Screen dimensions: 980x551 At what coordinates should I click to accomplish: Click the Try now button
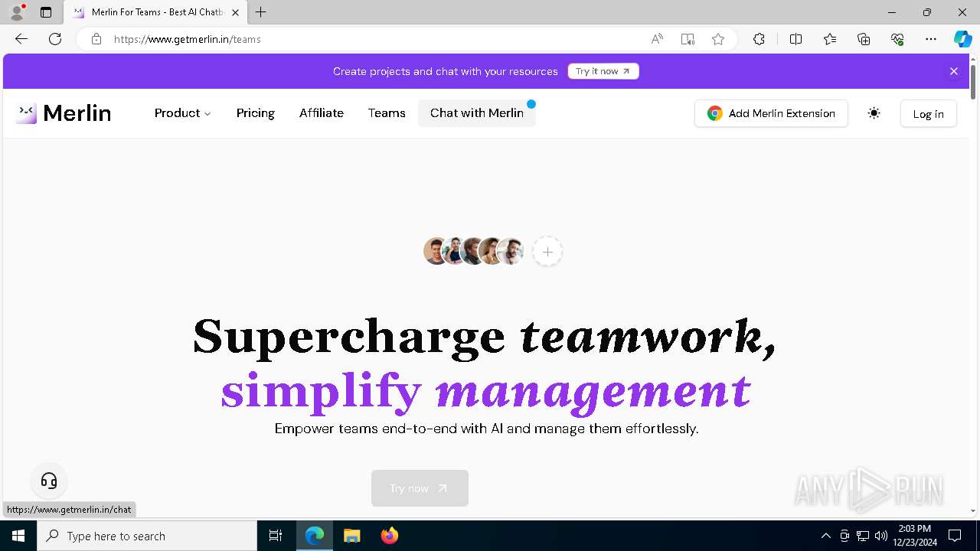[x=420, y=488]
